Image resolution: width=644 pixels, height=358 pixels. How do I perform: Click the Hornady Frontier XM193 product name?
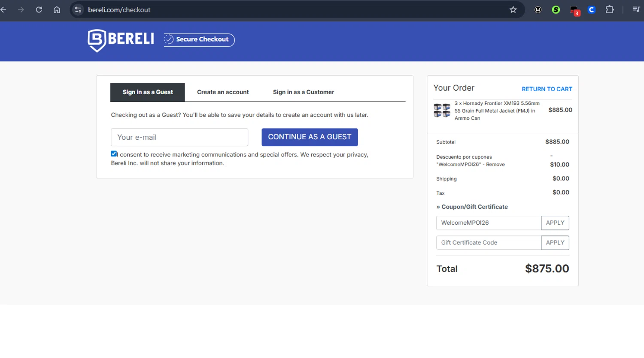coord(497,110)
